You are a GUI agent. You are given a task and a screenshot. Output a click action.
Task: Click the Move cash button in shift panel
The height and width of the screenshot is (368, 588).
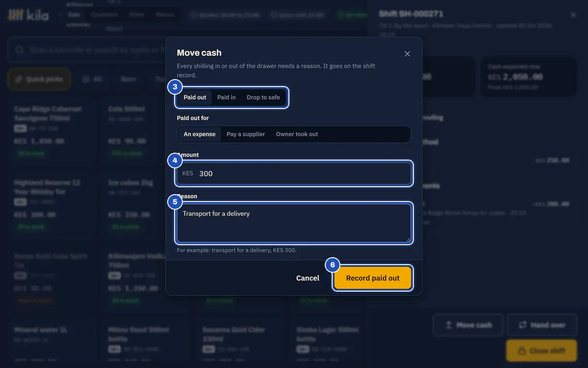pyautogui.click(x=468, y=325)
